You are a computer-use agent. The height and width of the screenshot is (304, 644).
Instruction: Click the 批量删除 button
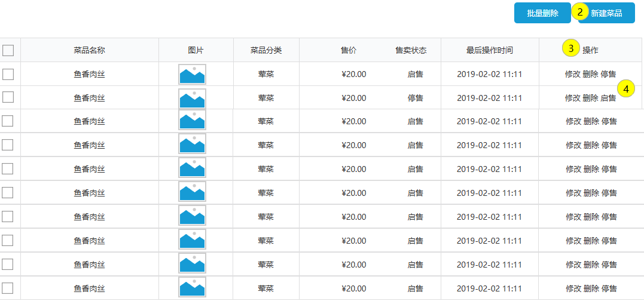(542, 13)
